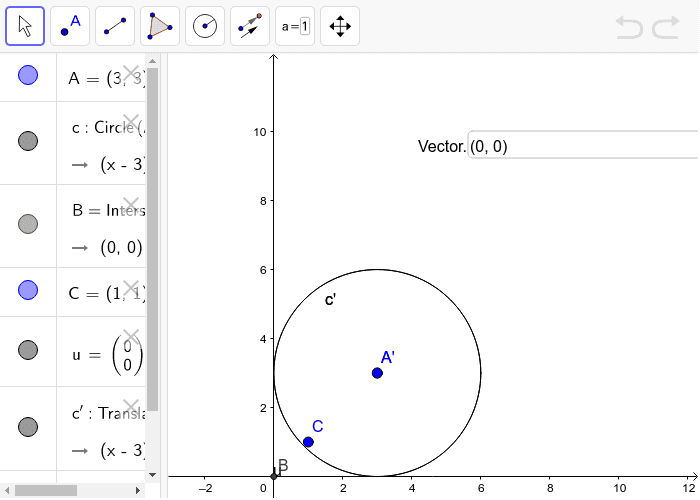This screenshot has width=700, height=500.
Task: Click the algebra panel scroll-down arrow
Action: [153, 475]
